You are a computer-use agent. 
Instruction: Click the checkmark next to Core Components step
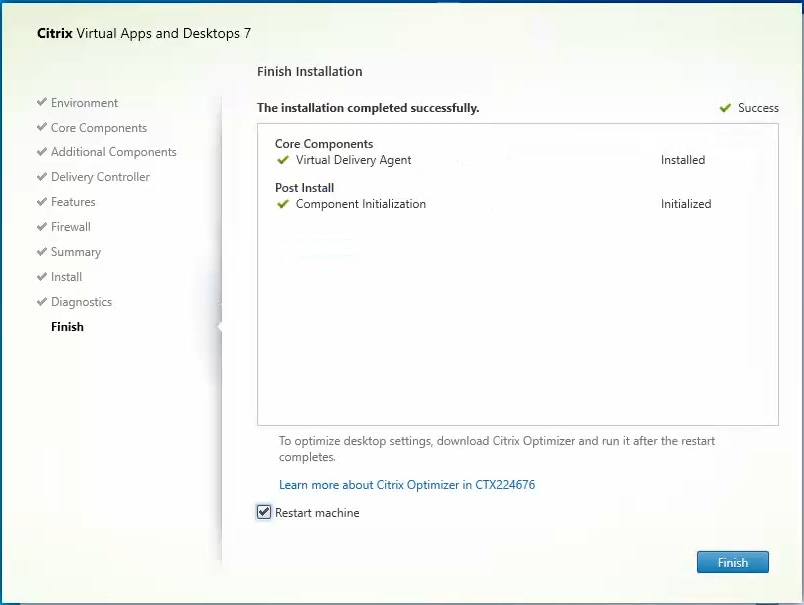pyautogui.click(x=40, y=128)
